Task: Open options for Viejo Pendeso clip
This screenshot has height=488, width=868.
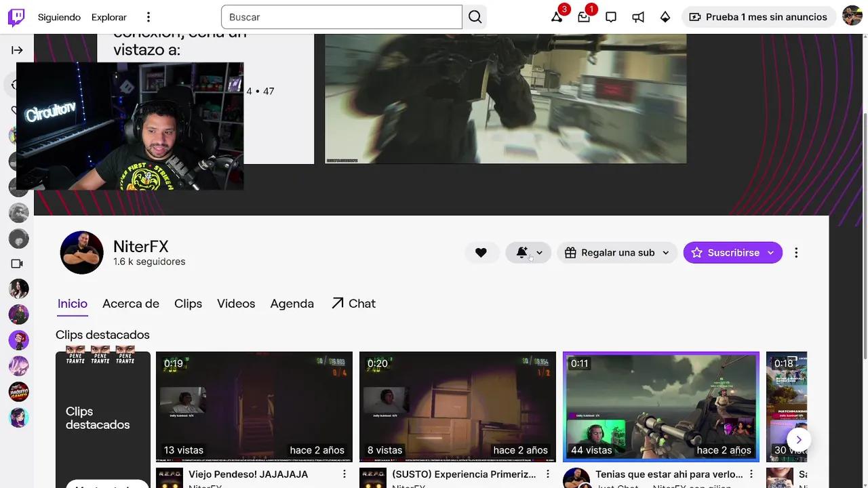Action: (344, 474)
